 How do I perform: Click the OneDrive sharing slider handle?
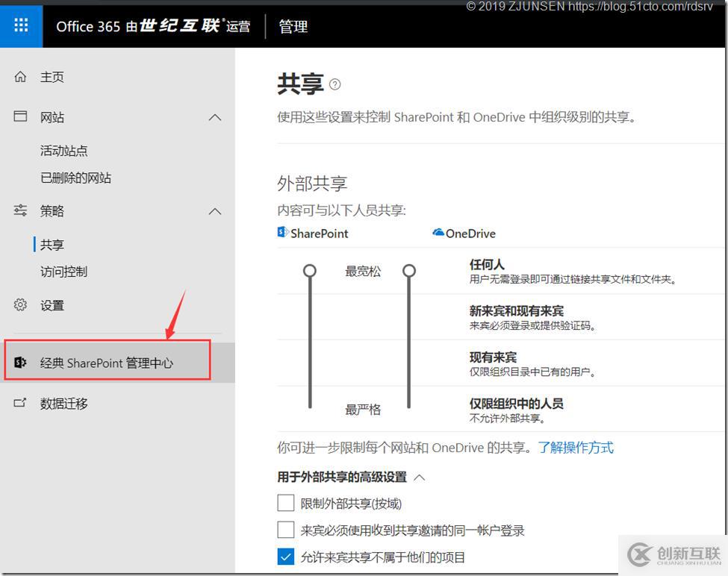[409, 270]
